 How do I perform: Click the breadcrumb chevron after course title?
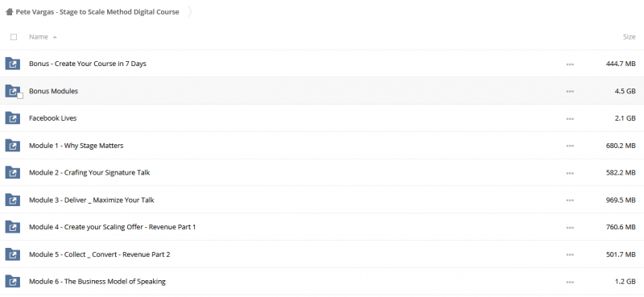tap(189, 12)
